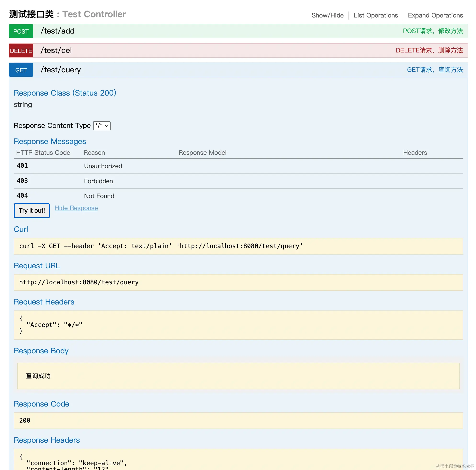This screenshot has height=470, width=476.
Task: Click the 测试接口类 Test Controller heading
Action: point(68,14)
